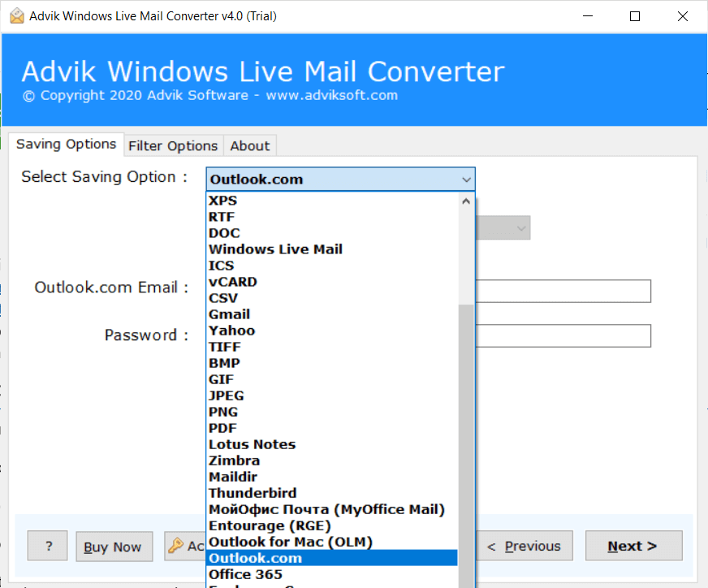
Task: Select Thunderbird saving option
Action: [332, 493]
